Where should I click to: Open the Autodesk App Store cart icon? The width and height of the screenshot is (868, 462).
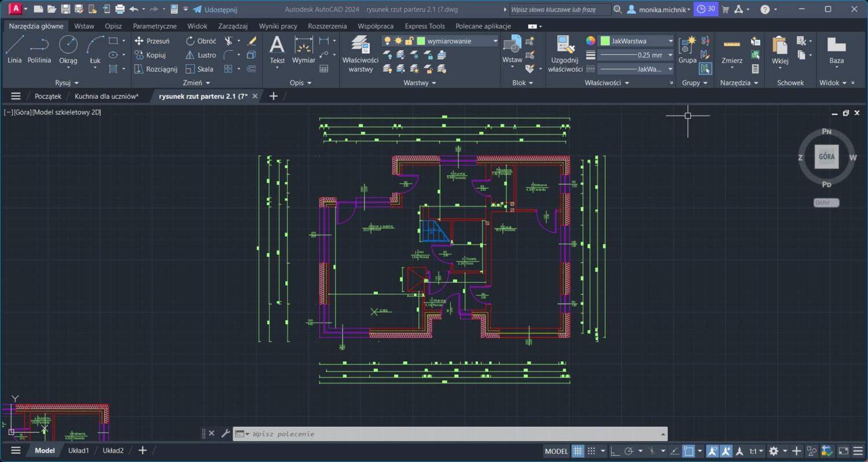click(725, 9)
